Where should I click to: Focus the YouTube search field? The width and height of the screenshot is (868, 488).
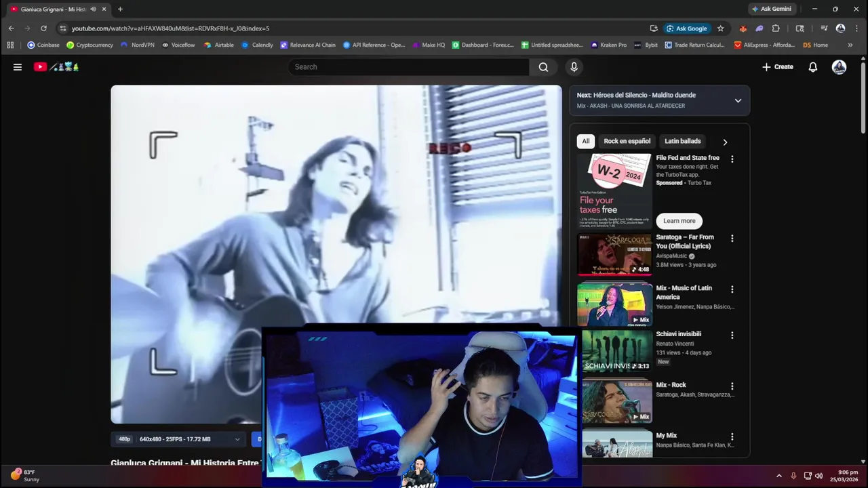(409, 67)
